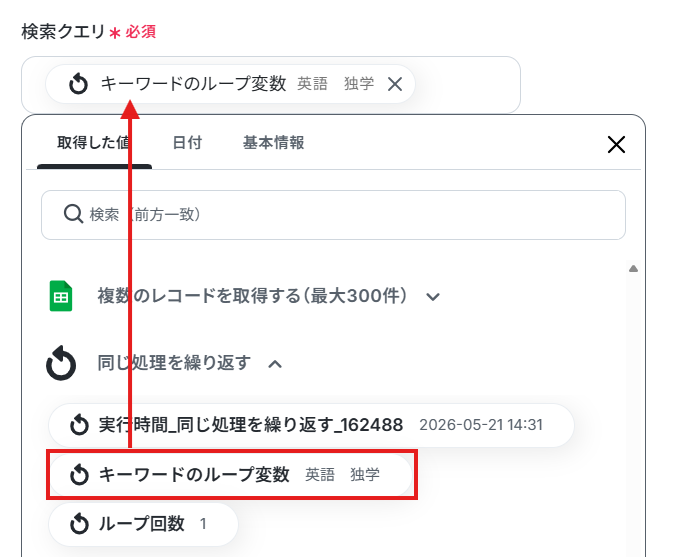Click loop icon on highlighted キーワードのループ変数 item
This screenshot has height=557, width=681.
pos(79,474)
